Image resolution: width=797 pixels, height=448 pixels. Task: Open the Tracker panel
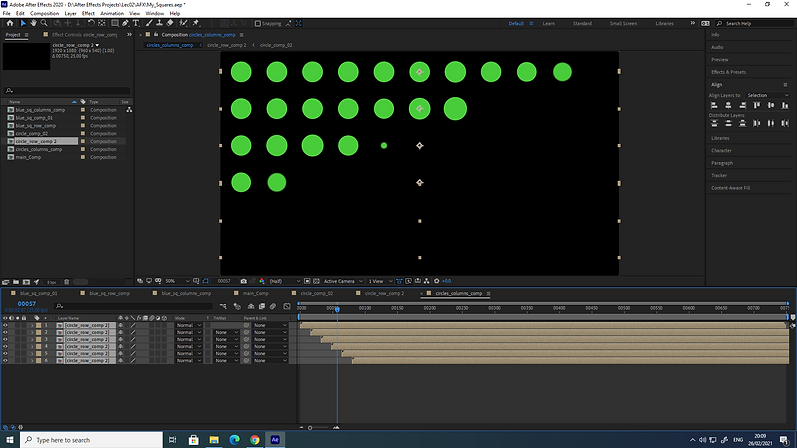click(x=719, y=175)
